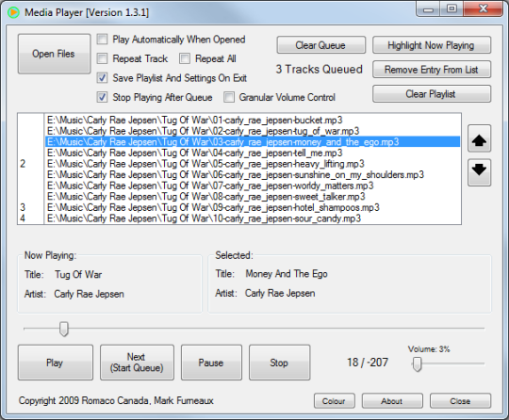The height and width of the screenshot is (420, 509).
Task: Click the Close button at bottom
Action: (460, 401)
